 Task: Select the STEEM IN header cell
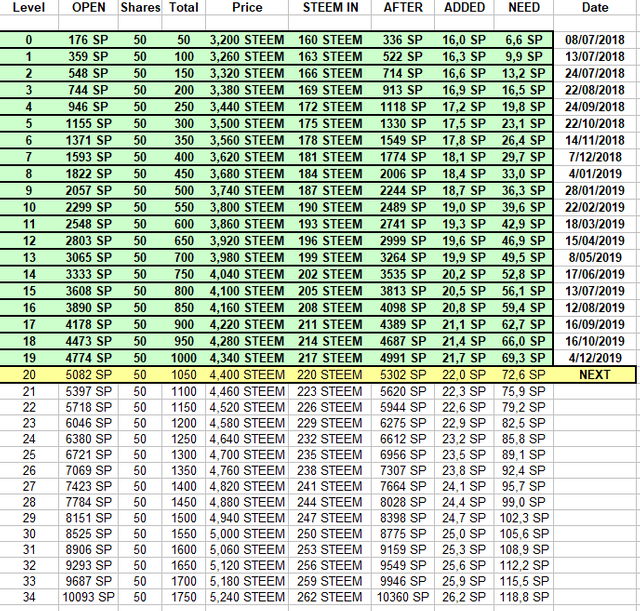pyautogui.click(x=330, y=7)
